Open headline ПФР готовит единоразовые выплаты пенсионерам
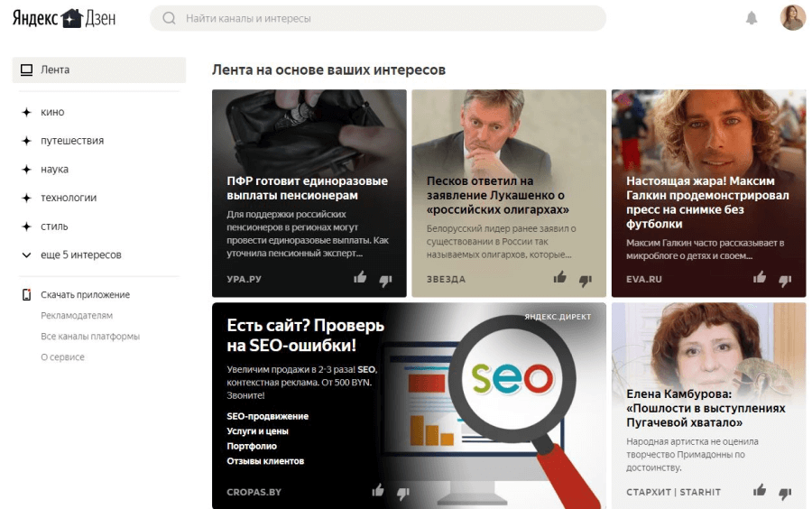This screenshot has width=812, height=509. pos(307,188)
